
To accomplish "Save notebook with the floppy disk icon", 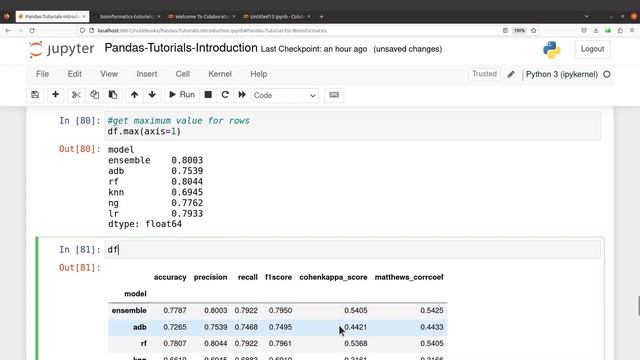I will pos(35,95).
